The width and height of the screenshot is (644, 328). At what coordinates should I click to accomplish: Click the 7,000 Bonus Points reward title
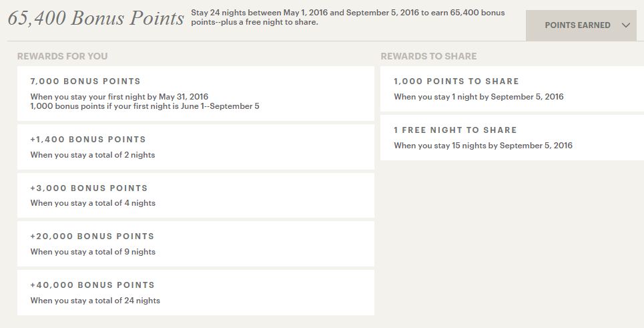85,81
